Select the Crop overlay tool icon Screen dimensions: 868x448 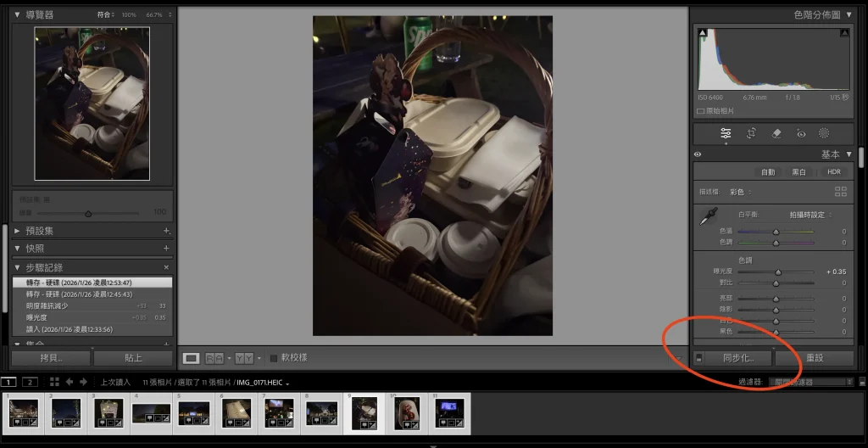click(751, 133)
